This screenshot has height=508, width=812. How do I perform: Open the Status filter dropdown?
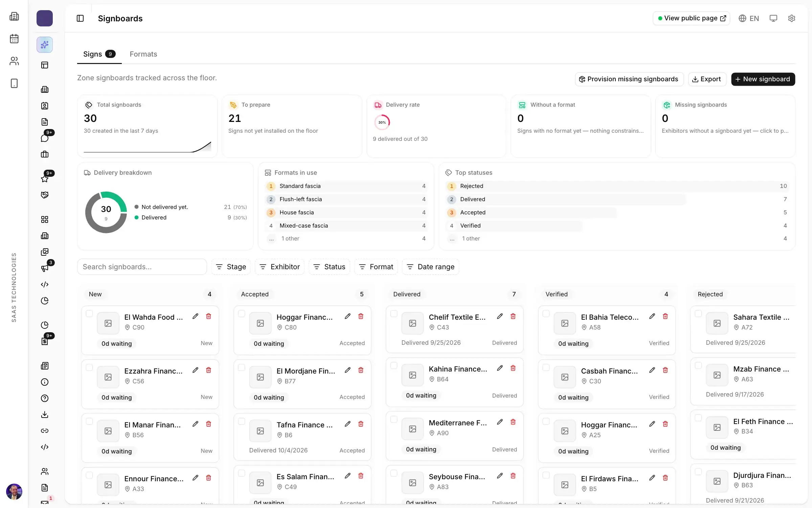pos(329,267)
